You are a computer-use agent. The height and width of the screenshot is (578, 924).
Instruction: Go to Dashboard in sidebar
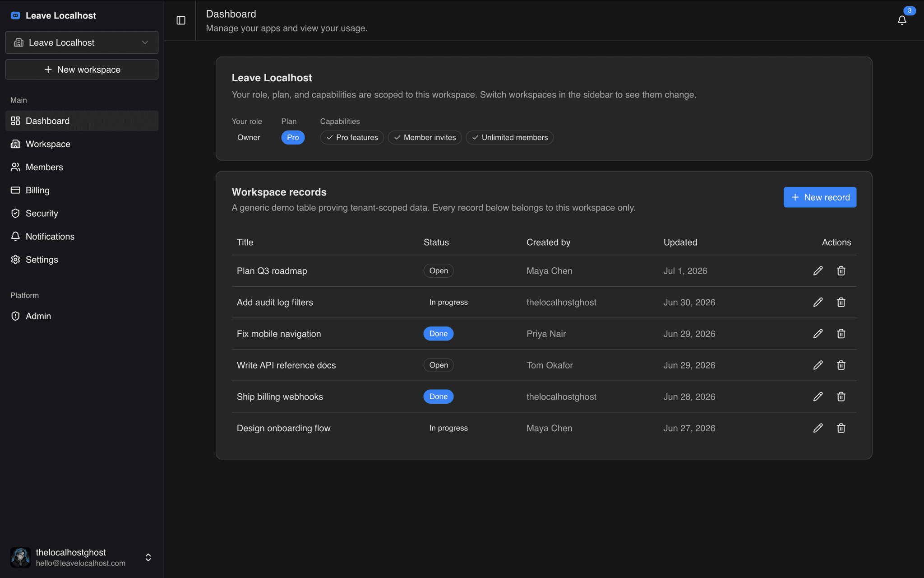[82, 121]
